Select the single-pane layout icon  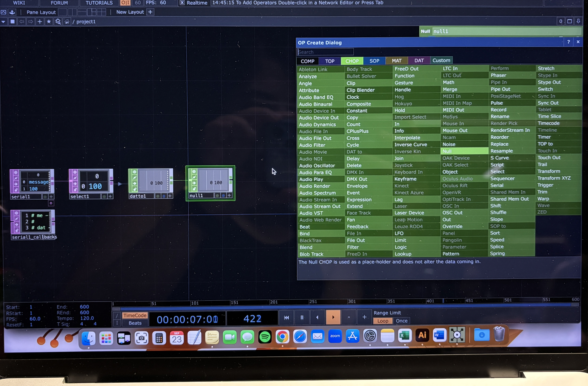click(63, 12)
